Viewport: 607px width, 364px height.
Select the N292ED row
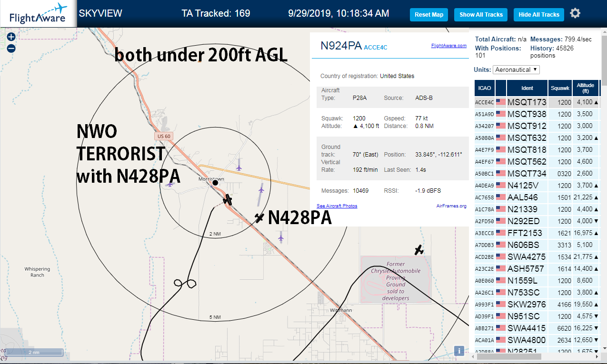coord(537,221)
